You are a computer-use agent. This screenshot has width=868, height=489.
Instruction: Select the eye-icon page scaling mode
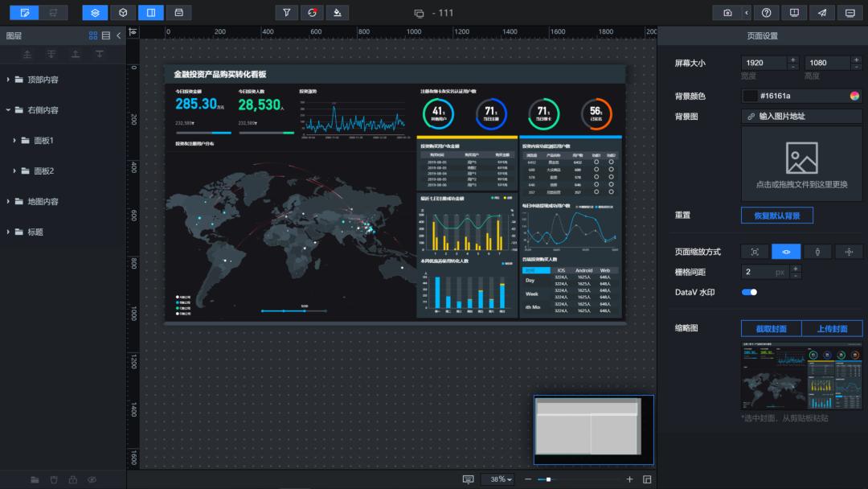(786, 252)
